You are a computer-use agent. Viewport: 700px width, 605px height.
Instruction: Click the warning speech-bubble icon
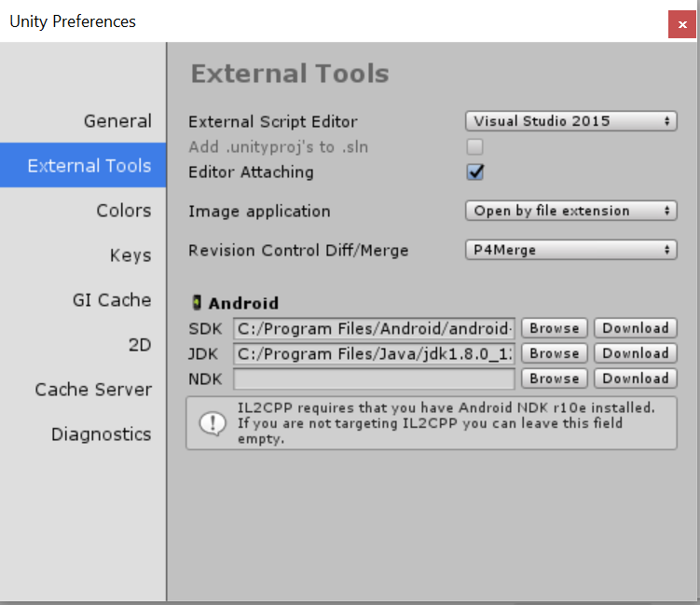[x=213, y=423]
